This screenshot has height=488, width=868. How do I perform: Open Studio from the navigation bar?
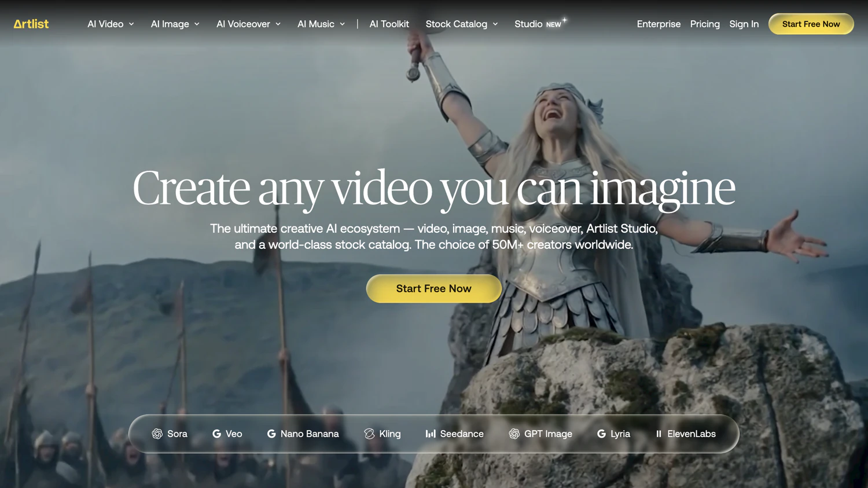point(528,24)
